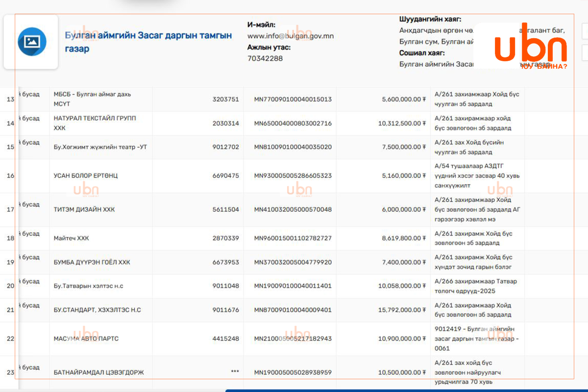This screenshot has width=588, height=392.
Task: Select account MN410032005000570048
Action: [x=293, y=209]
